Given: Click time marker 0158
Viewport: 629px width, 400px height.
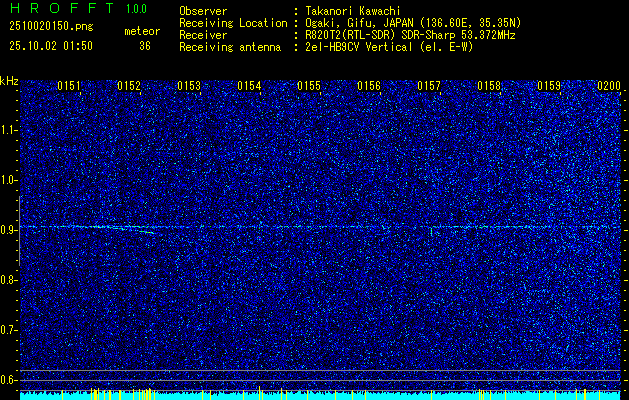Looking at the screenshot, I should point(489,86).
